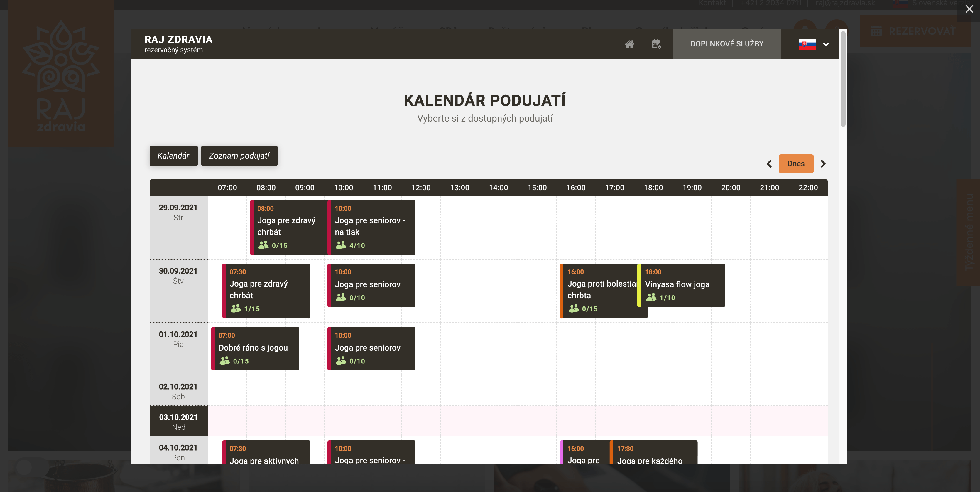Open 08:00 Joga pre zdravý chrbát on 29.09
Image resolution: width=980 pixels, height=492 pixels.
pyautogui.click(x=289, y=227)
